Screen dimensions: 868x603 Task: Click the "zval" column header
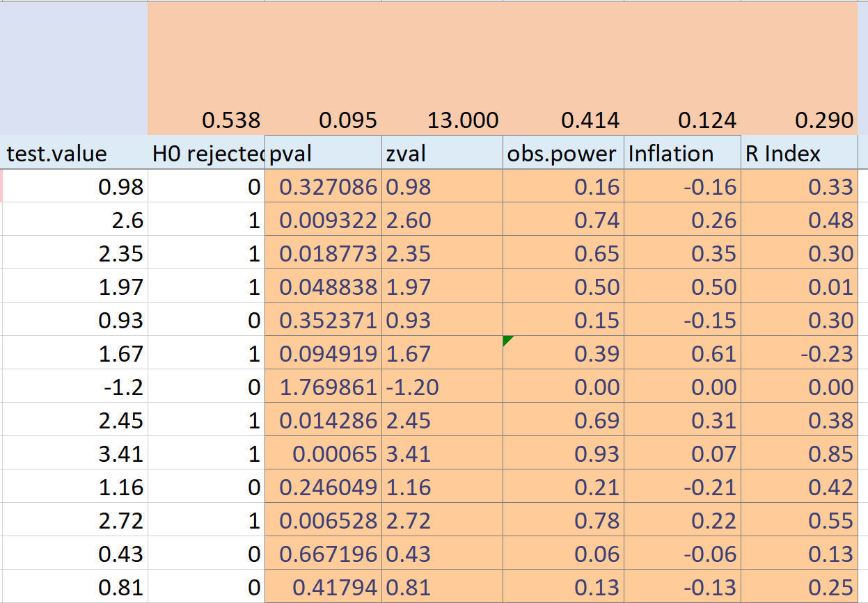[x=441, y=153]
